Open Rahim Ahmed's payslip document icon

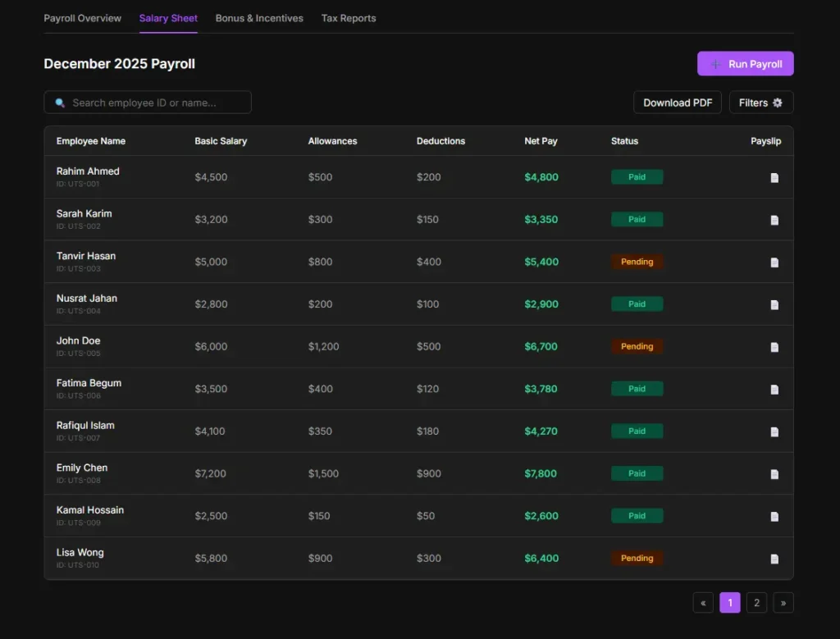tap(774, 178)
